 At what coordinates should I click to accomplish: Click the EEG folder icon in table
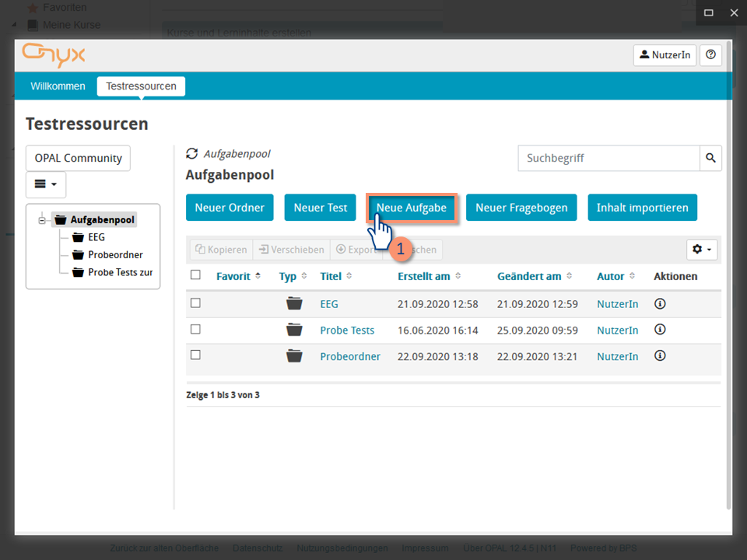pos(294,303)
